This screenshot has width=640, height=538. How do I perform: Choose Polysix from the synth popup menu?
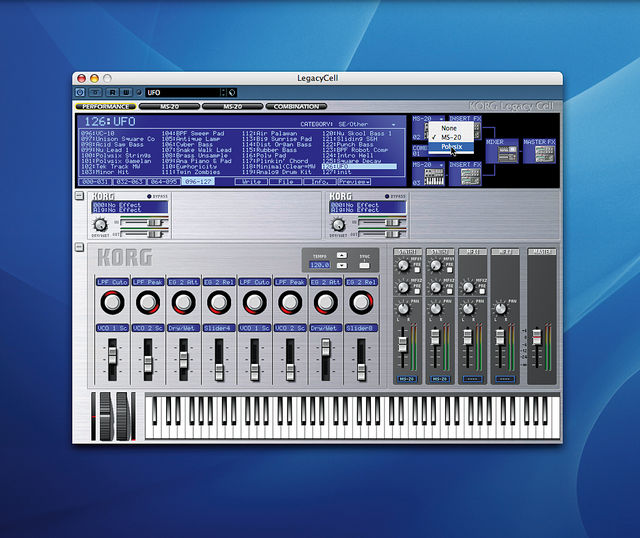tap(451, 147)
